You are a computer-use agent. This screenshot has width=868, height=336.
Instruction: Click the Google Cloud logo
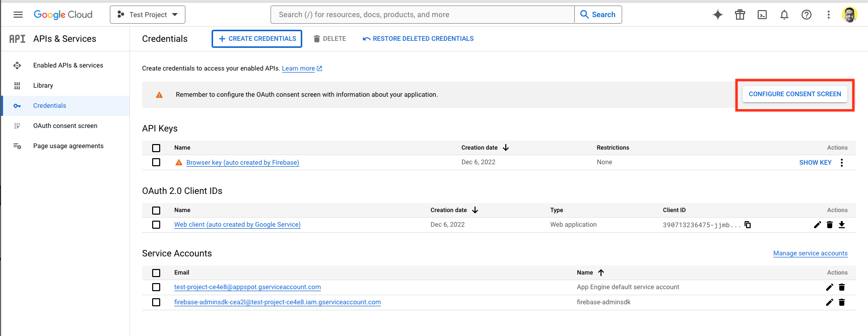[63, 15]
